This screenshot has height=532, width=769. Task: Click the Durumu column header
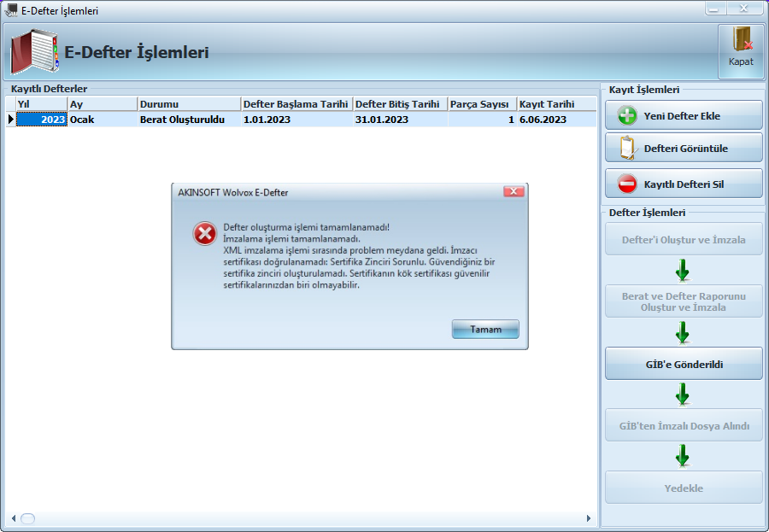(x=190, y=104)
